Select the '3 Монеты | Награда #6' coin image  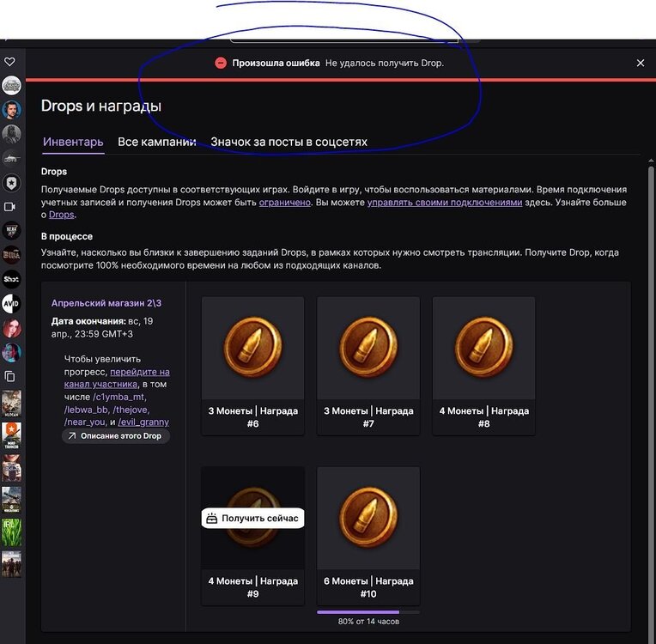(x=252, y=348)
